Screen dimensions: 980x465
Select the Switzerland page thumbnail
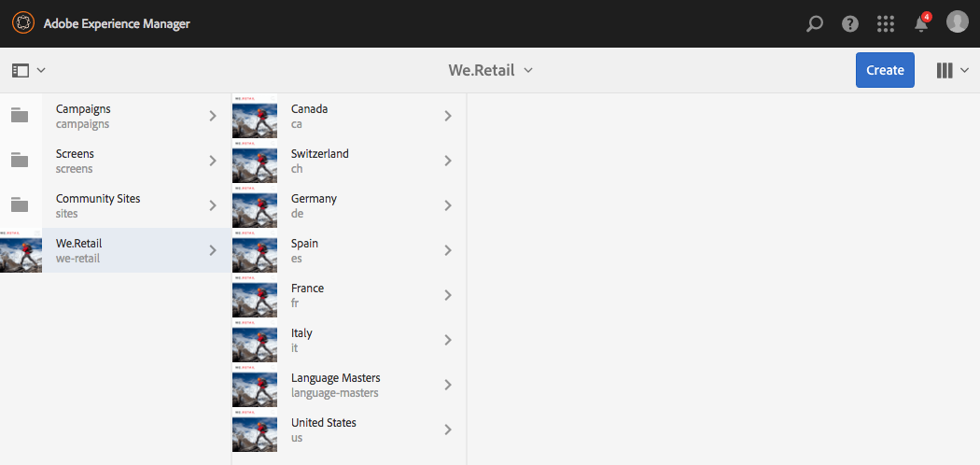coord(255,161)
